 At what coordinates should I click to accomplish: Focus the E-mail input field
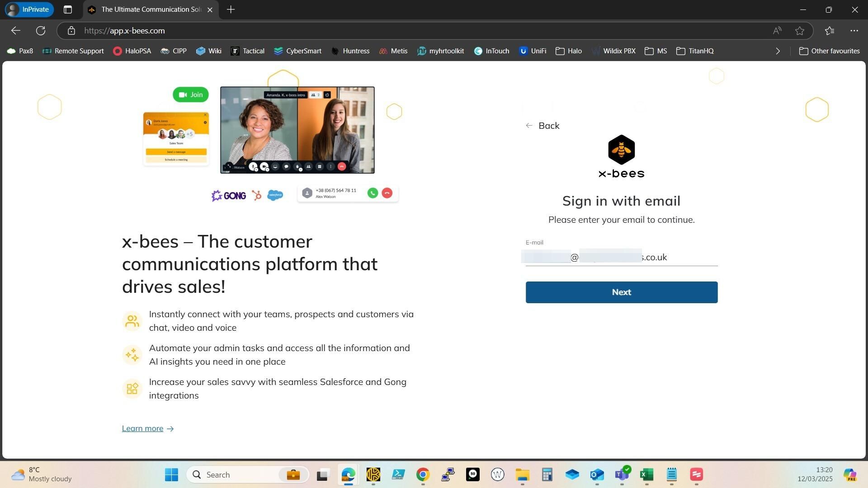point(621,257)
